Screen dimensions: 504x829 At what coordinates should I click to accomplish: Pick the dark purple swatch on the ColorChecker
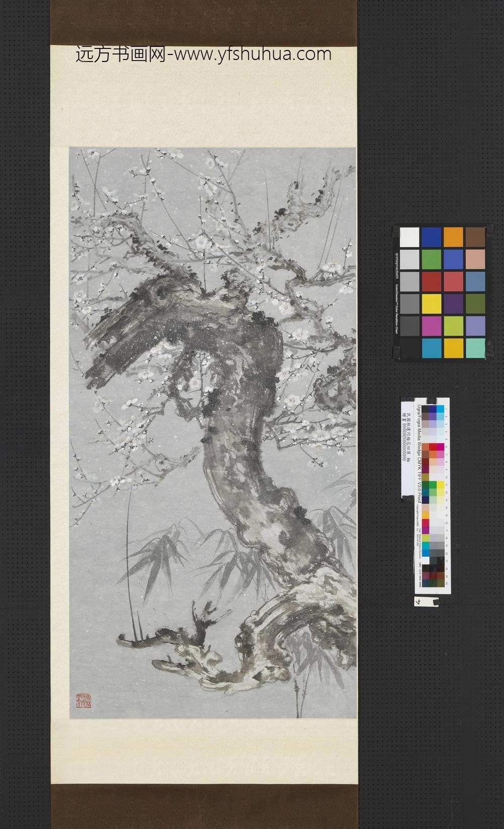tap(453, 303)
